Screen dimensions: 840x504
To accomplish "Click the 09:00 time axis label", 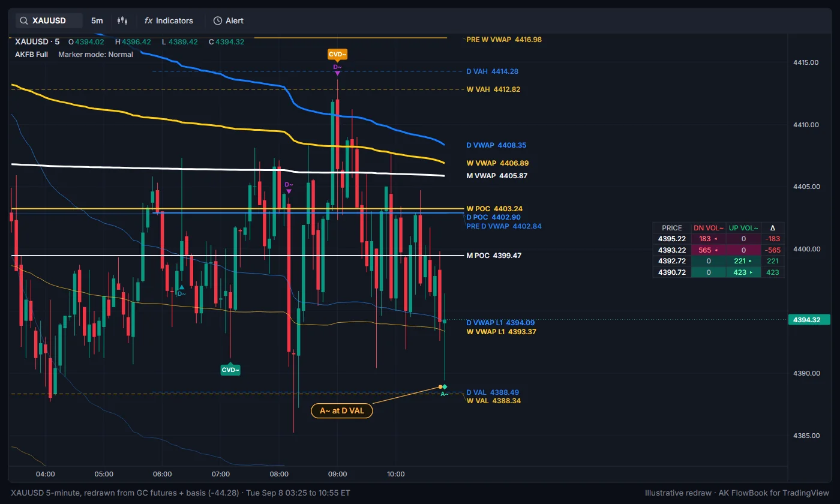I will pos(337,474).
